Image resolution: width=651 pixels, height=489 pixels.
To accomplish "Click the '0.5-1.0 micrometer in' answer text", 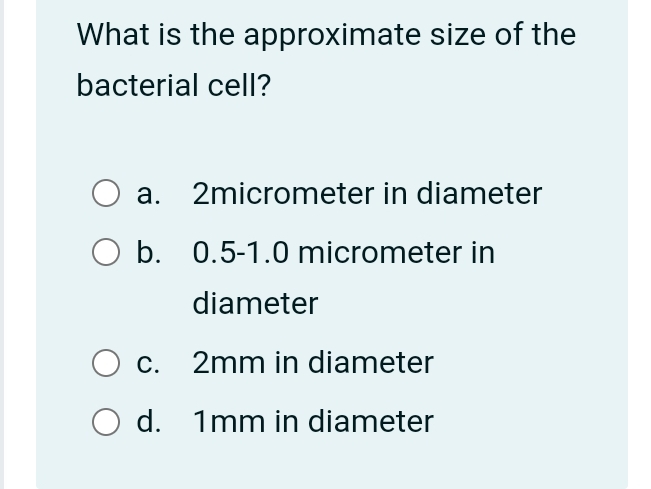I will click(343, 253).
